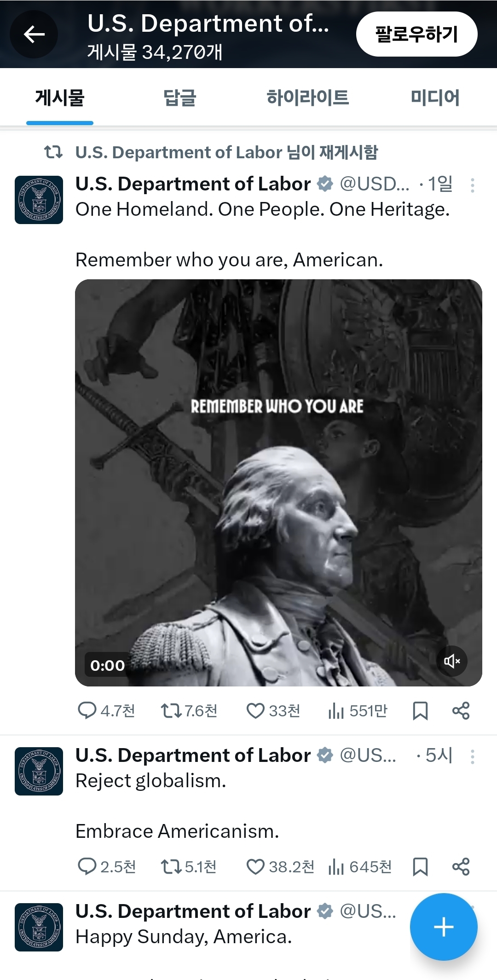Like the 'Reject globalism' post
Image resolution: width=497 pixels, height=980 pixels.
coord(255,867)
